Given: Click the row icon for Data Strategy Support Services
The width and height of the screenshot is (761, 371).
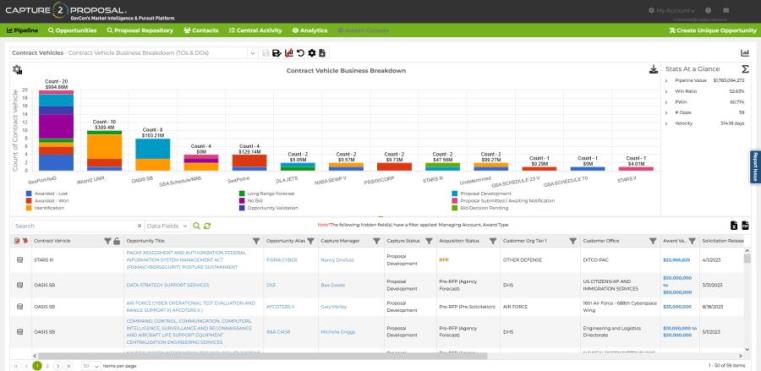Looking at the screenshot, I should click(20, 285).
